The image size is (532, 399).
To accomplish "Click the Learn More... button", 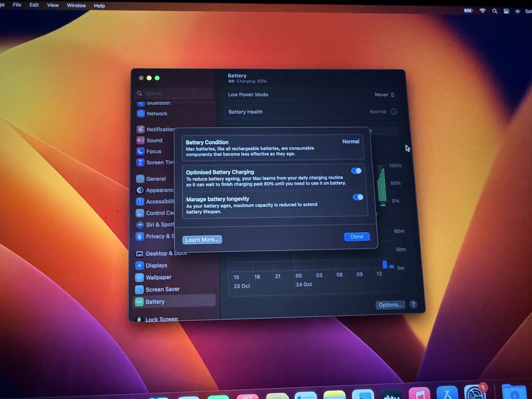I will pos(202,239).
